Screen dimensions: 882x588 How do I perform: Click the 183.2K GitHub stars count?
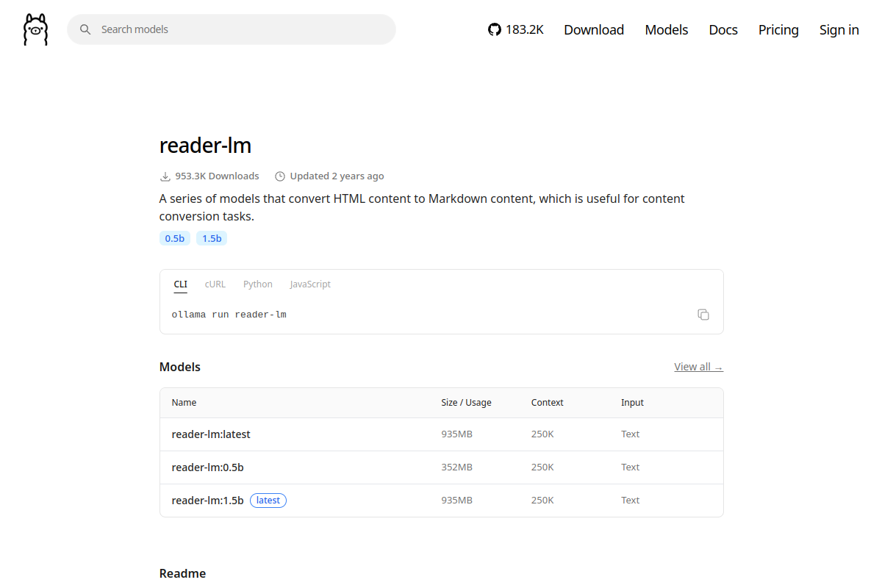tap(525, 29)
